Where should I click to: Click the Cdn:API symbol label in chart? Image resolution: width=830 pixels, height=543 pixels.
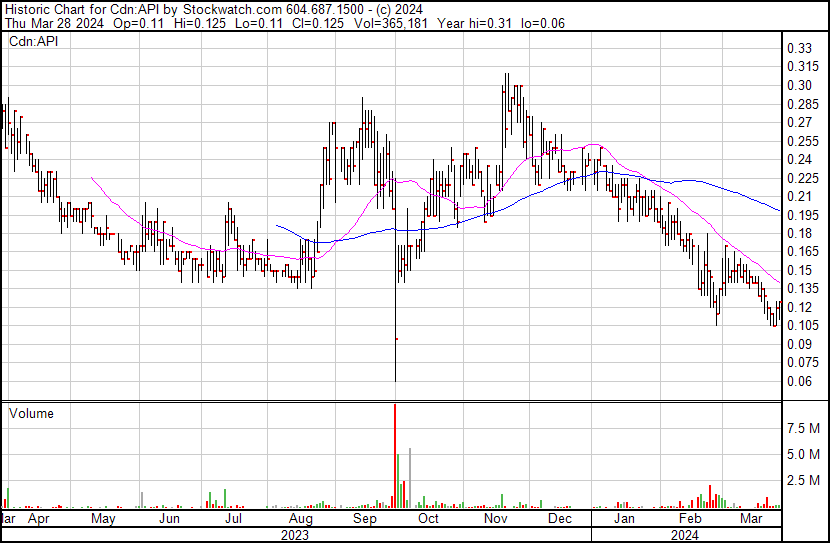(x=34, y=43)
